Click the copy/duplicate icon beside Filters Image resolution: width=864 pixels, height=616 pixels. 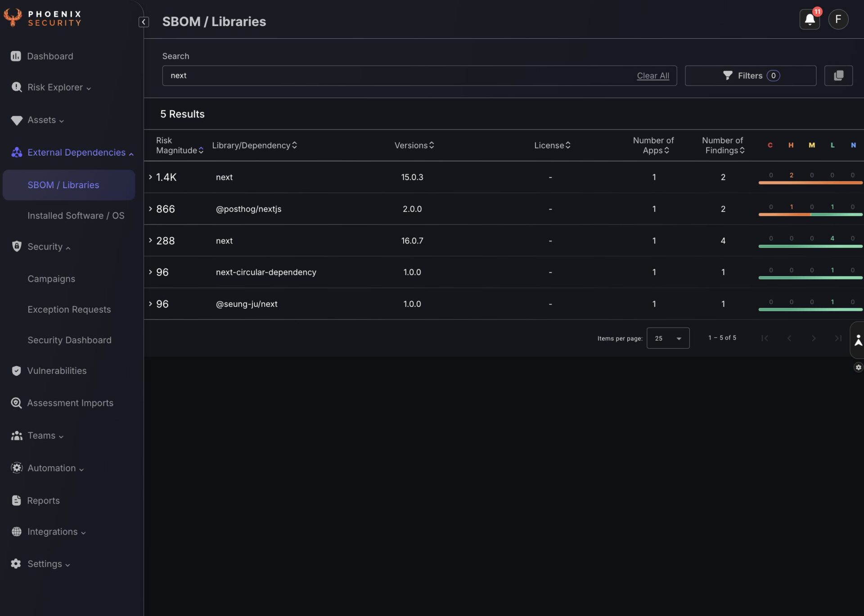[x=838, y=76]
